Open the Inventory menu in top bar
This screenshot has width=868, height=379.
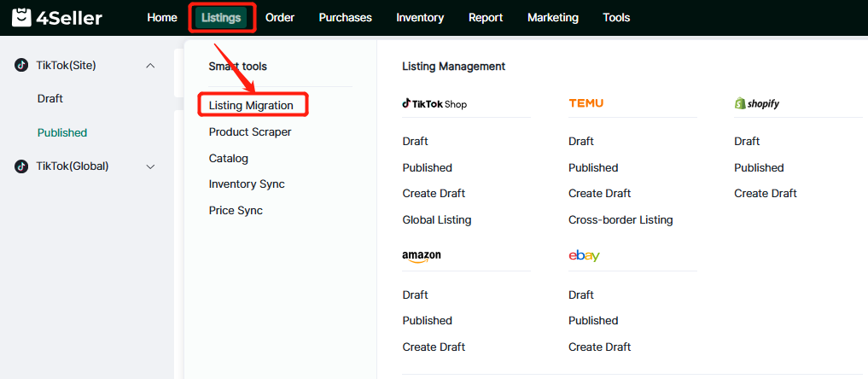(420, 17)
